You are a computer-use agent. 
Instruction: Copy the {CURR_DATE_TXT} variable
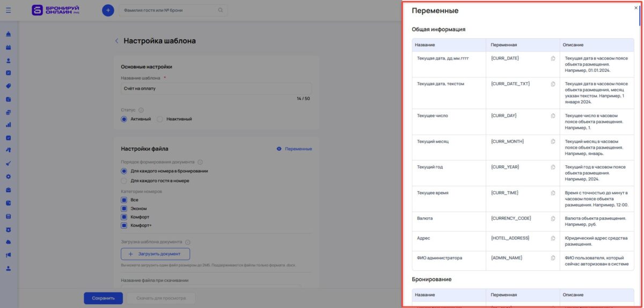pos(553,84)
